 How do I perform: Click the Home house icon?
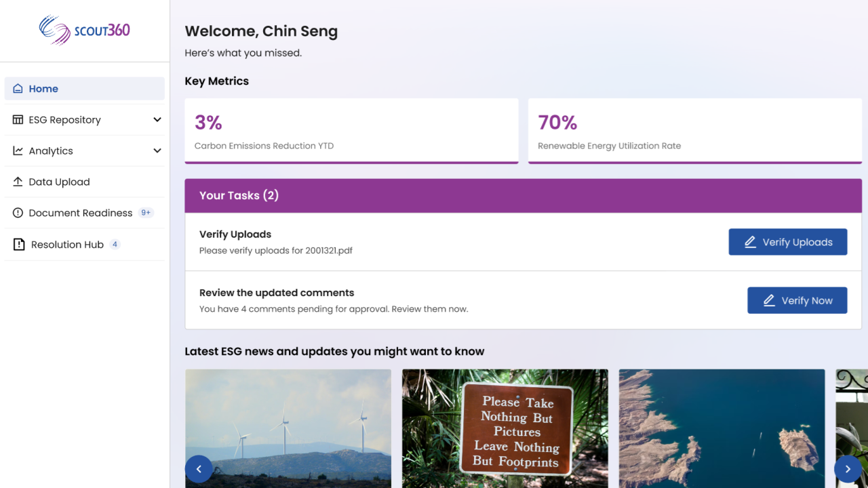pyautogui.click(x=18, y=89)
